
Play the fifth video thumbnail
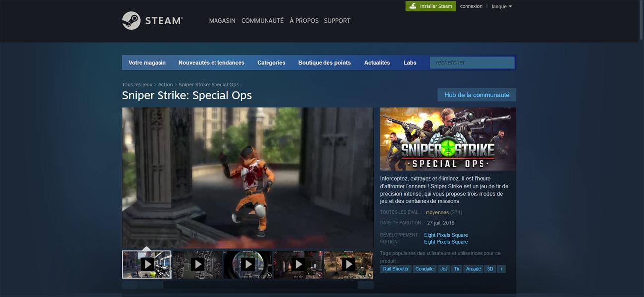[349, 264]
